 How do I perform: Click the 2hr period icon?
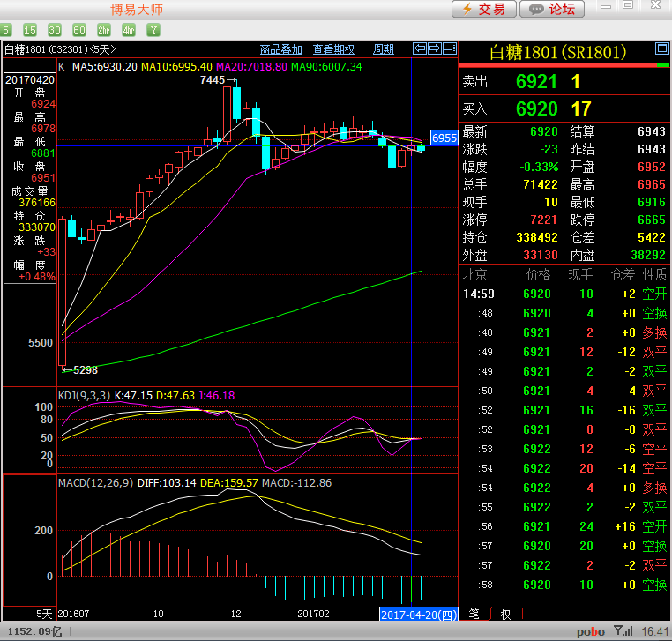point(104,30)
